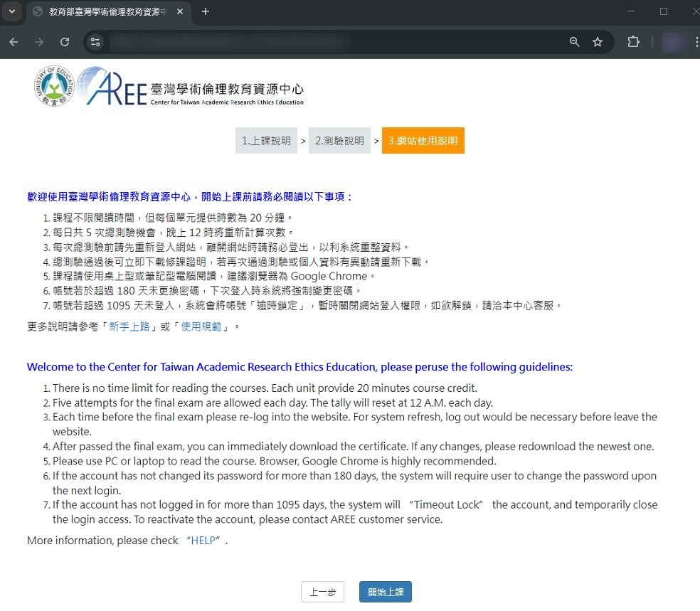Click text 帳號若於超過 180 天未更換密碼

[126, 291]
